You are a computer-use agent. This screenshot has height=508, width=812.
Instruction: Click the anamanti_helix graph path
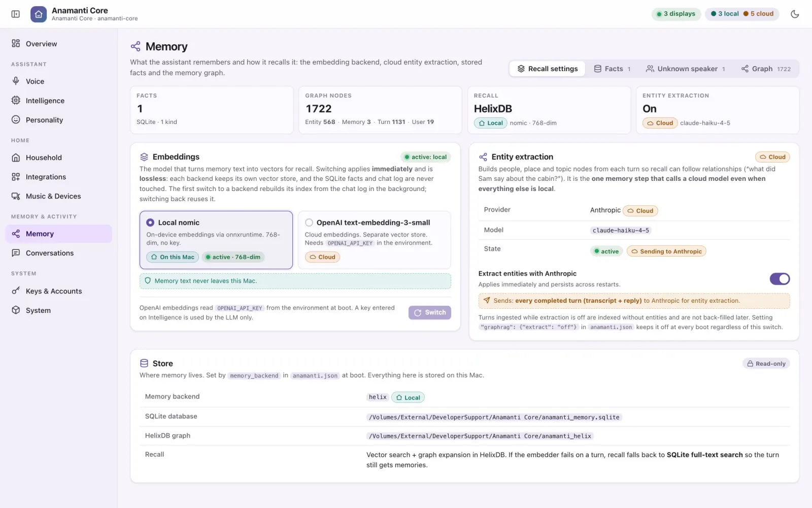(x=480, y=436)
